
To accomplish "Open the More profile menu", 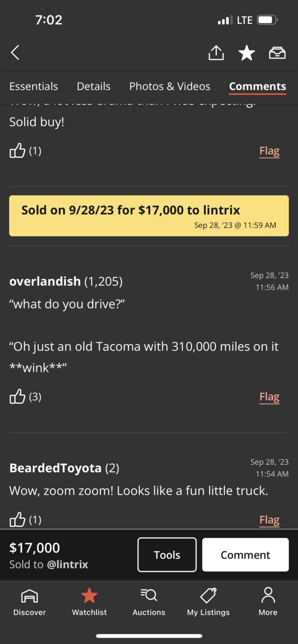I will [x=268, y=602].
